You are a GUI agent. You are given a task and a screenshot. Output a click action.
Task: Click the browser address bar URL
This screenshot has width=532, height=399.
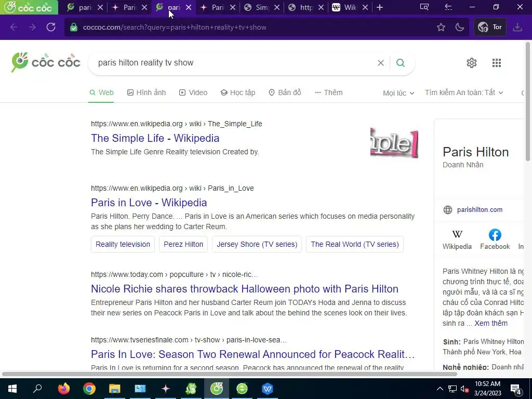pos(175,27)
